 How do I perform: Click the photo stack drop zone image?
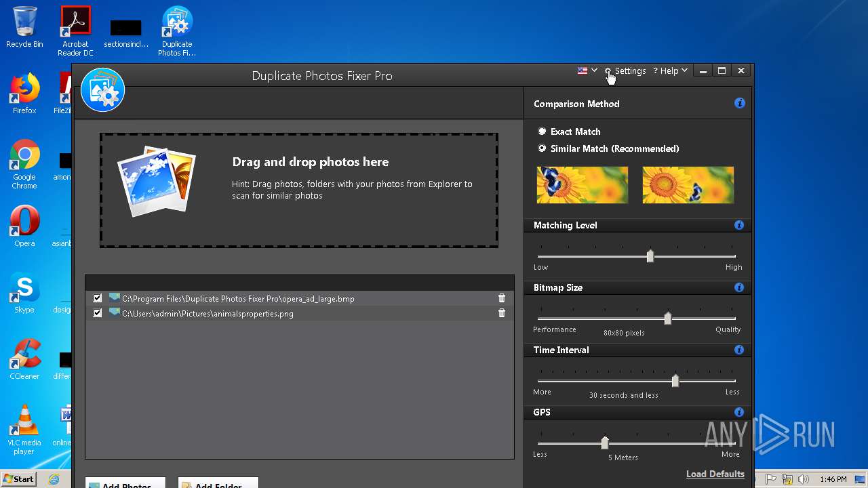(x=156, y=181)
